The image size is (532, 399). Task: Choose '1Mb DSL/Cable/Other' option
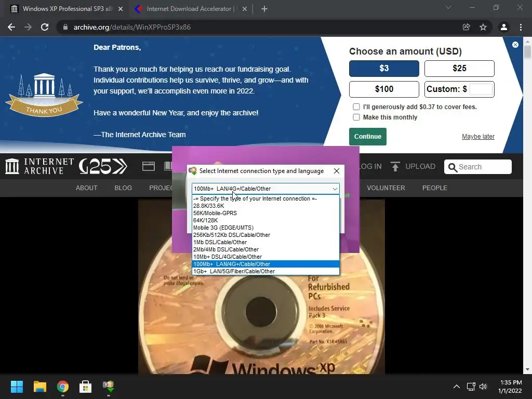point(265,242)
